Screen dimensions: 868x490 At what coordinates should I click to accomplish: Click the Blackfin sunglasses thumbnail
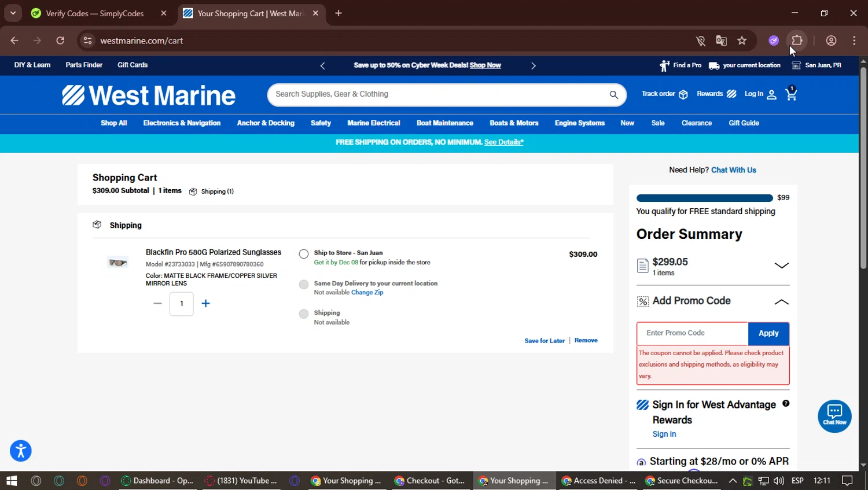click(117, 263)
